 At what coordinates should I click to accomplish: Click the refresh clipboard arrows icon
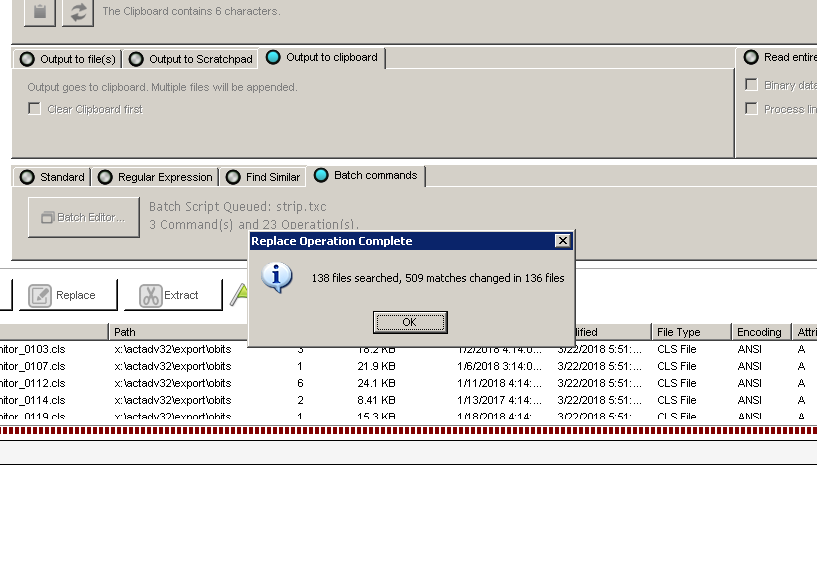(77, 12)
